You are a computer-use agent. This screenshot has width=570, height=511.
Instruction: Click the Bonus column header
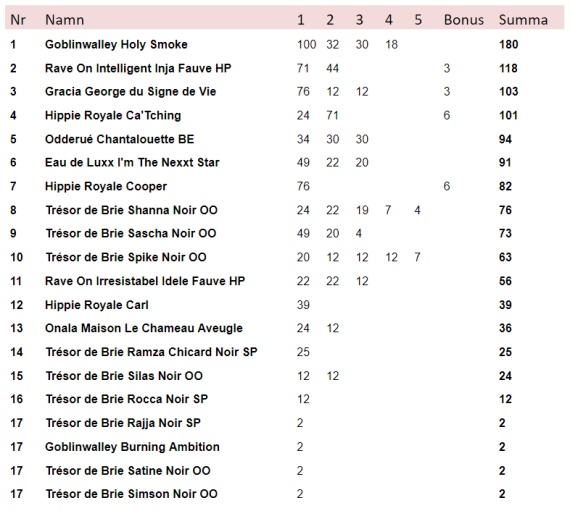pyautogui.click(x=463, y=20)
